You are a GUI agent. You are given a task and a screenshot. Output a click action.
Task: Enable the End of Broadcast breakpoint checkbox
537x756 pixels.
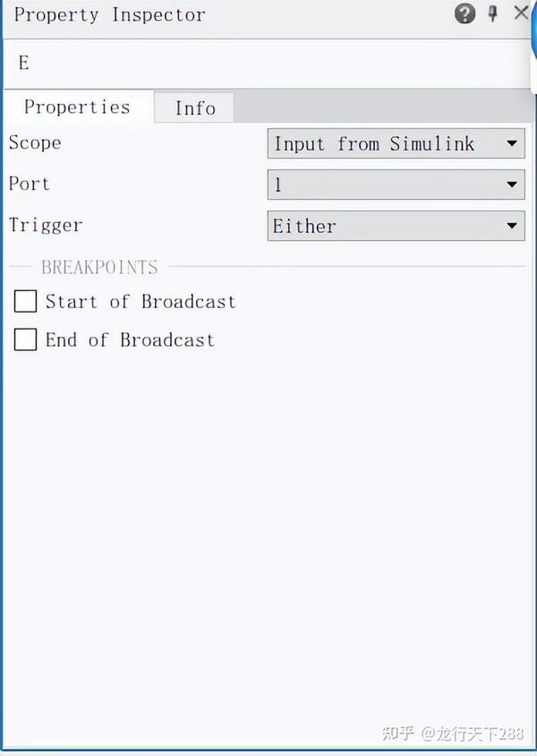pyautogui.click(x=26, y=339)
